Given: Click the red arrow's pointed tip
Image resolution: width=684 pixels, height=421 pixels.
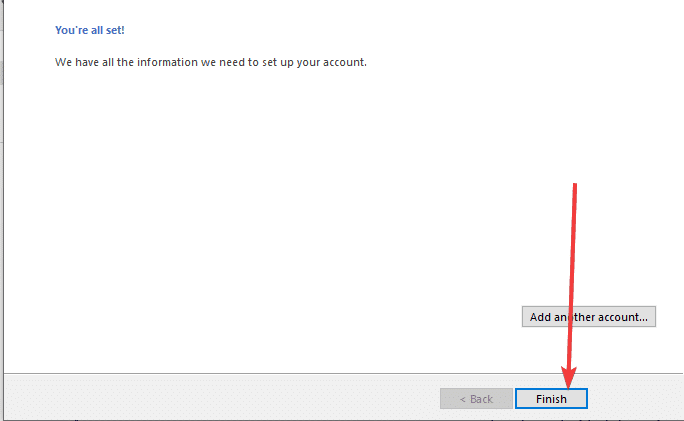Looking at the screenshot, I should [x=568, y=386].
